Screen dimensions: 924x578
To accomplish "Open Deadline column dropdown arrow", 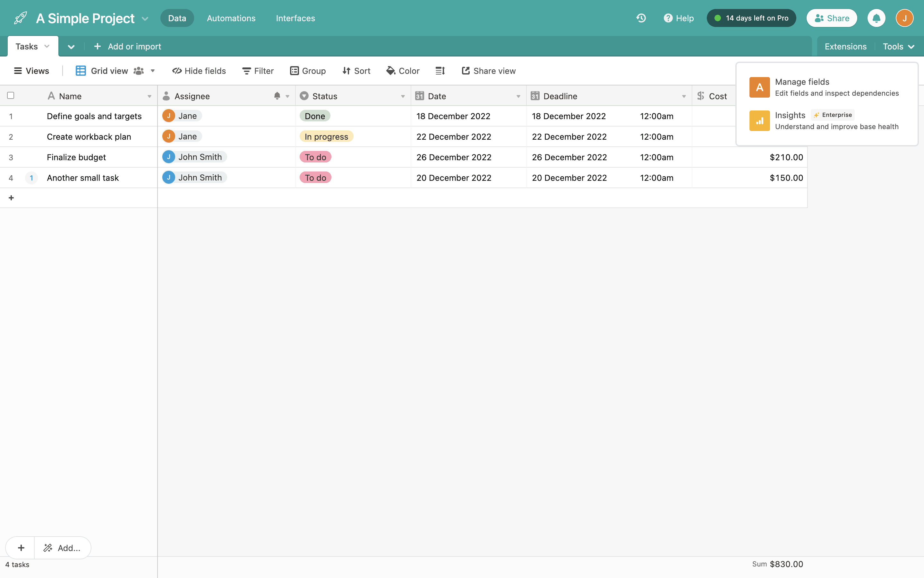I will pos(684,96).
